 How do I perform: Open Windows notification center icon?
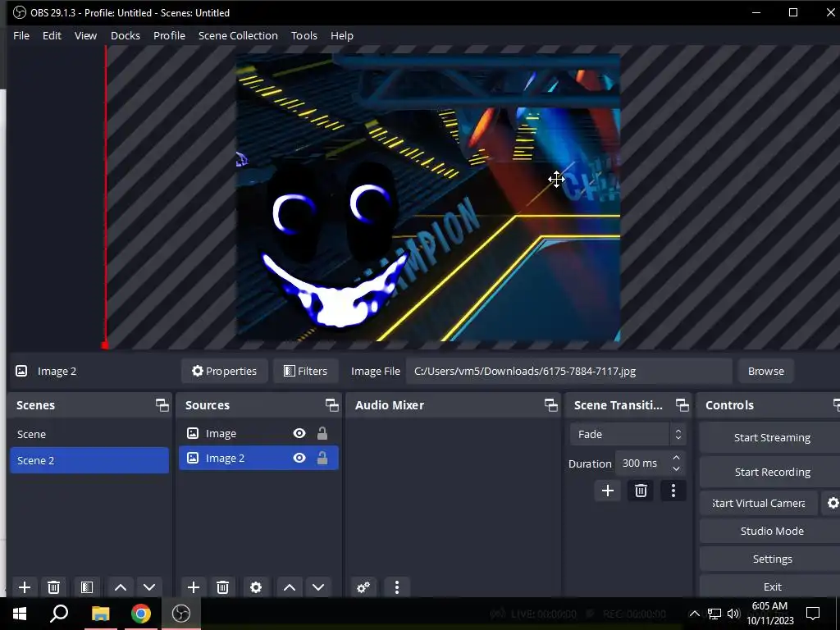point(813,614)
